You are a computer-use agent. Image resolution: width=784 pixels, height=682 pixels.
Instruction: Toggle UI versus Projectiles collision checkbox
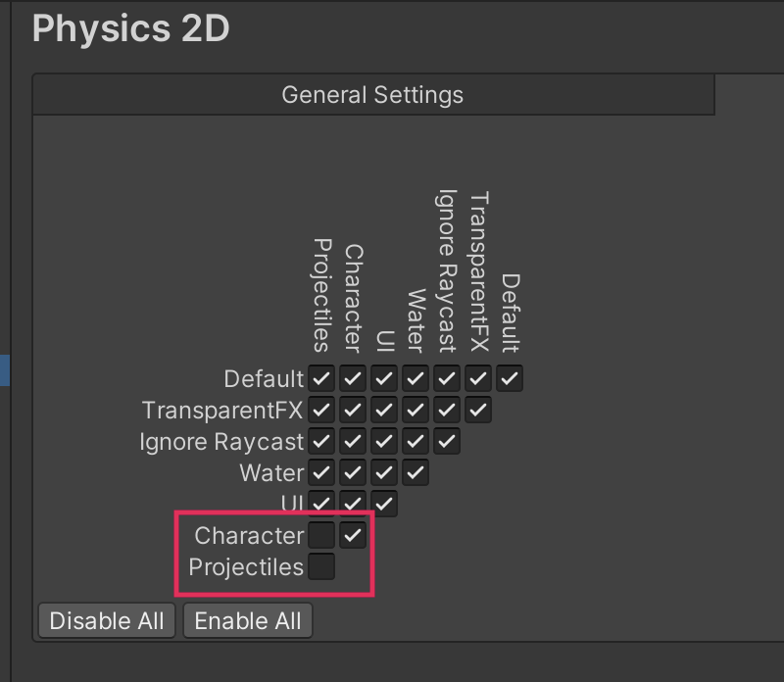(x=321, y=504)
